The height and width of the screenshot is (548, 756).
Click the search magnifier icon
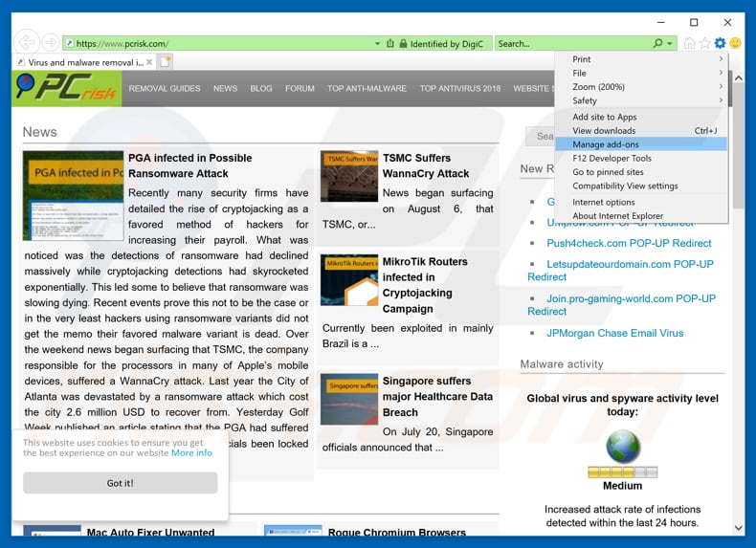pos(657,43)
